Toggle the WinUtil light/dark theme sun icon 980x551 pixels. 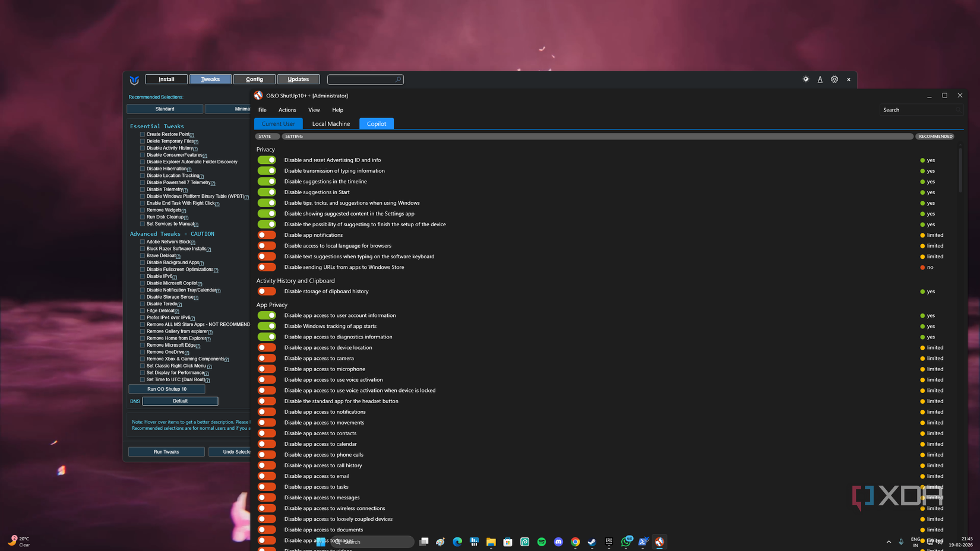tap(806, 79)
